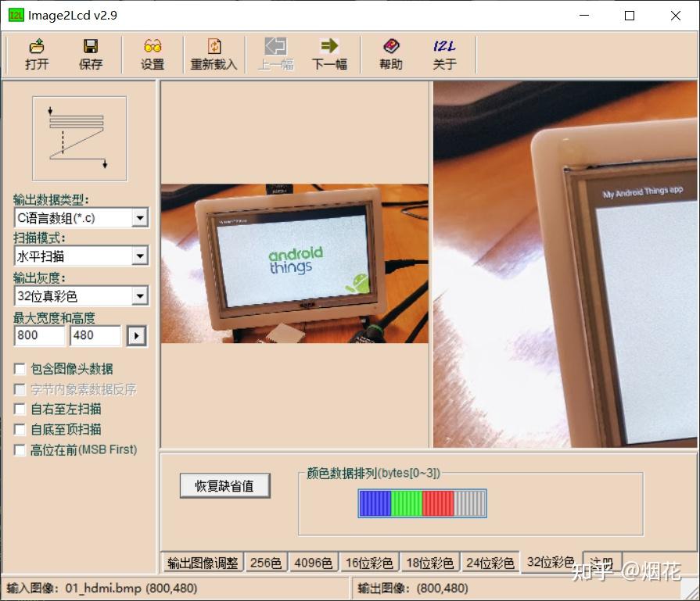Screen dimensions: 700x601
Task: Enable 高位在前(MSB First) checkbox
Action: click(20, 449)
